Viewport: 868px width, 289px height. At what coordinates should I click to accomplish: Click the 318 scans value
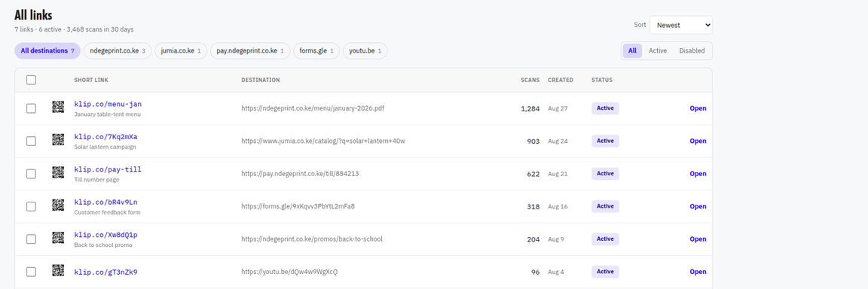coord(533,206)
